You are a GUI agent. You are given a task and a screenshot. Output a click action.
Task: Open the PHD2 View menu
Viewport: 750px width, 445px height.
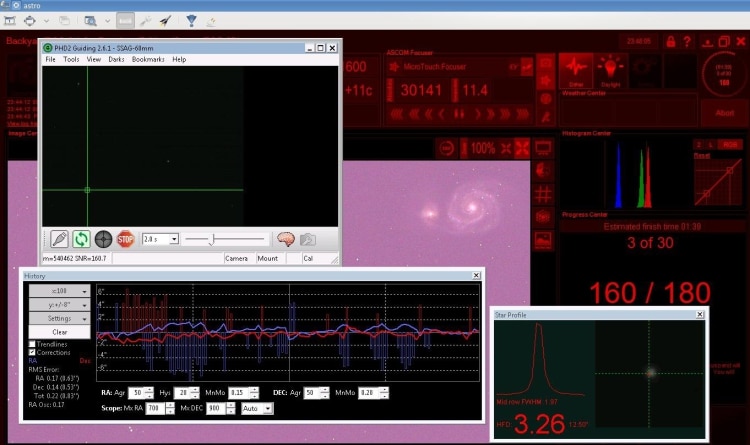pyautogui.click(x=93, y=59)
